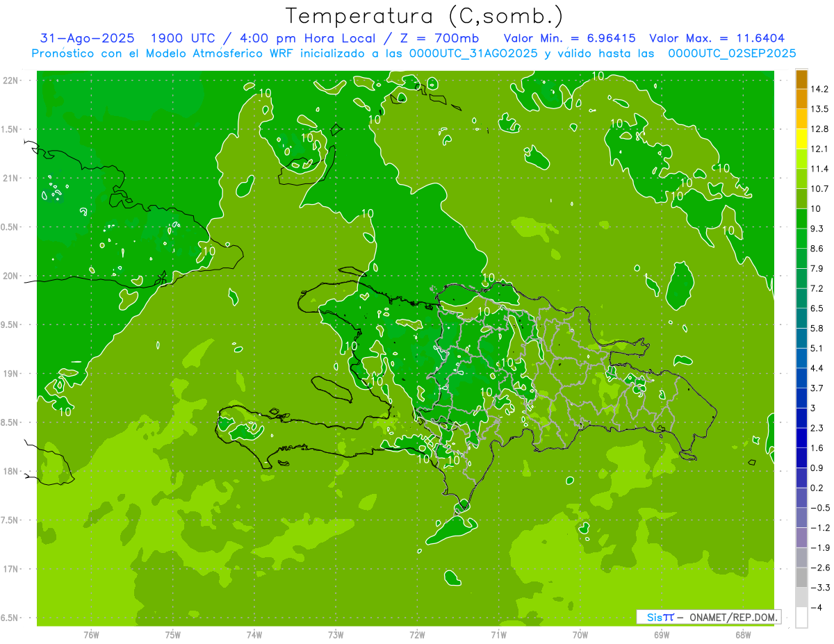Click the "17N" latitude label
The width and height of the screenshot is (834, 644).
(x=10, y=569)
